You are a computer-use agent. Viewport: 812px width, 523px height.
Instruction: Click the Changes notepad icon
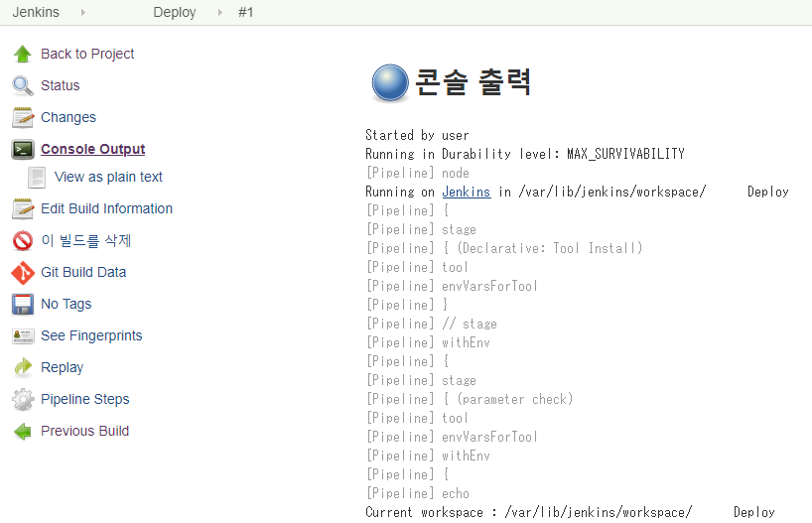click(x=23, y=117)
